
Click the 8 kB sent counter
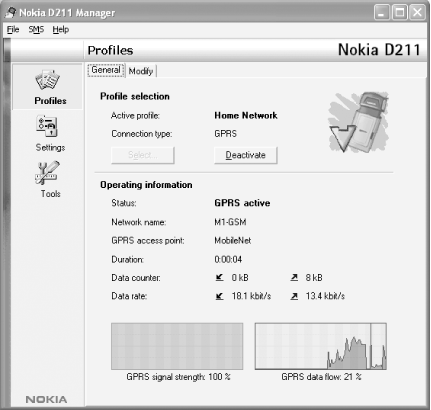coord(314,278)
